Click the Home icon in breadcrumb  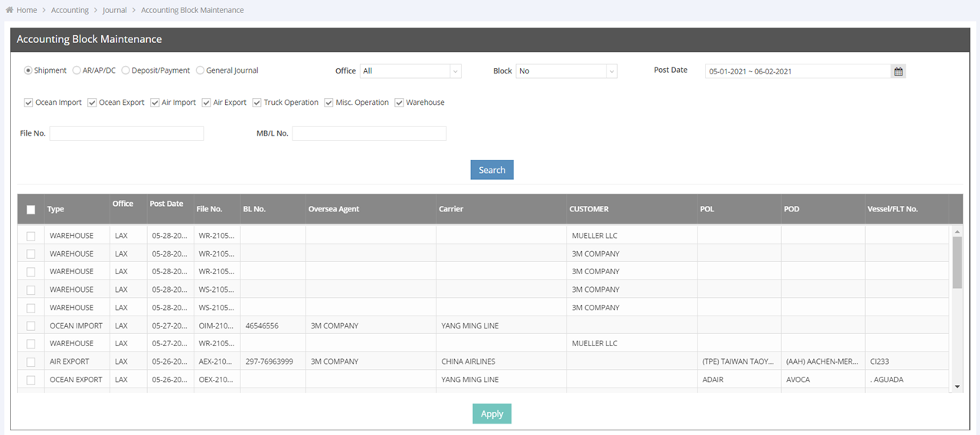(9, 10)
